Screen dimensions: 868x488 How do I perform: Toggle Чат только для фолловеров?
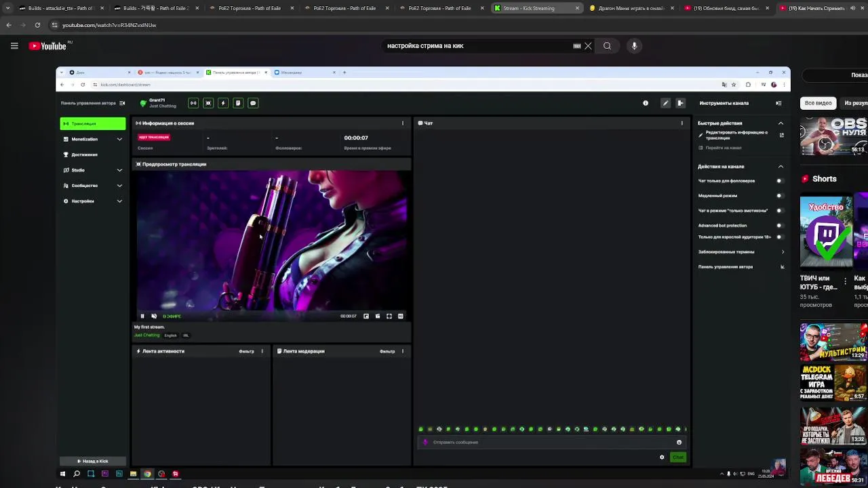click(779, 181)
